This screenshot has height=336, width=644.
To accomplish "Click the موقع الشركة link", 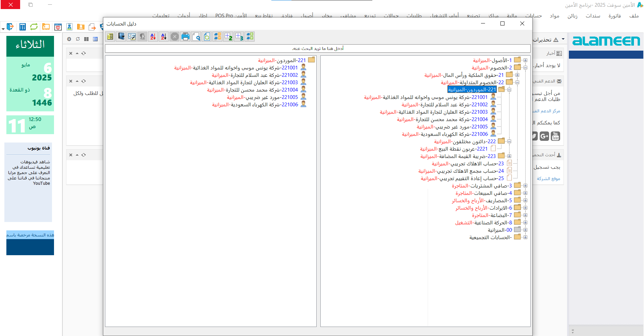I will pos(548,179).
